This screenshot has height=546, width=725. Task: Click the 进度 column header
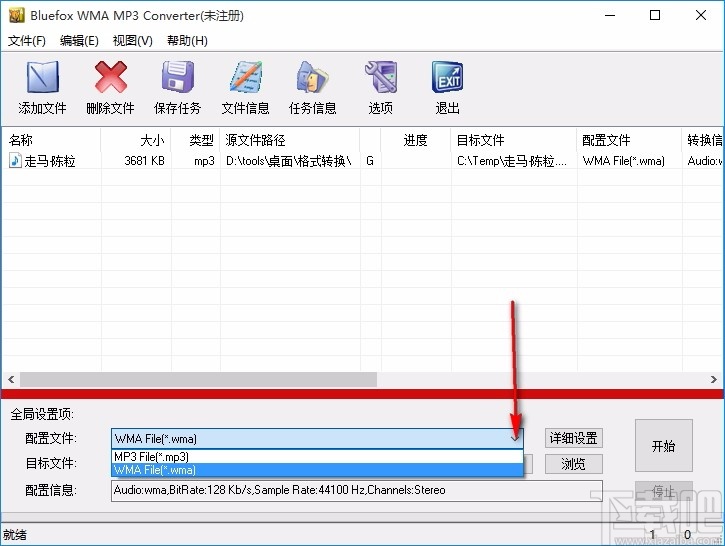pos(415,140)
